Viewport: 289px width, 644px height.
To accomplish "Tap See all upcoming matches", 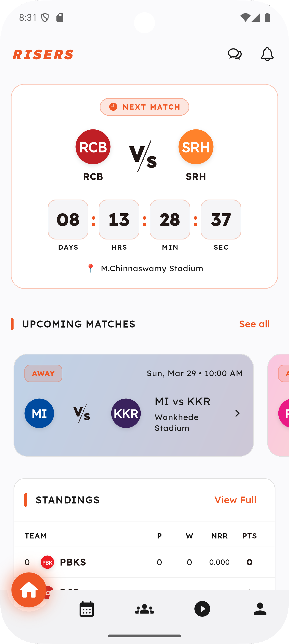I will tap(254, 324).
